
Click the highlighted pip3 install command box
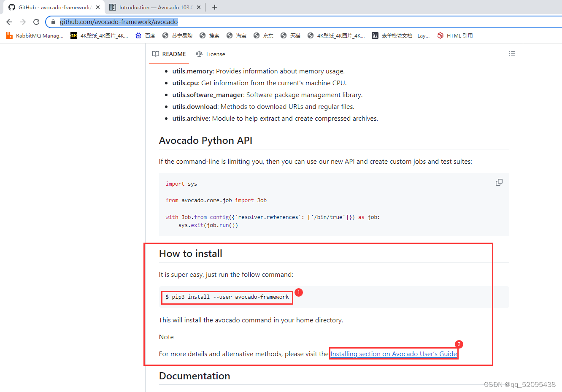coord(227,297)
